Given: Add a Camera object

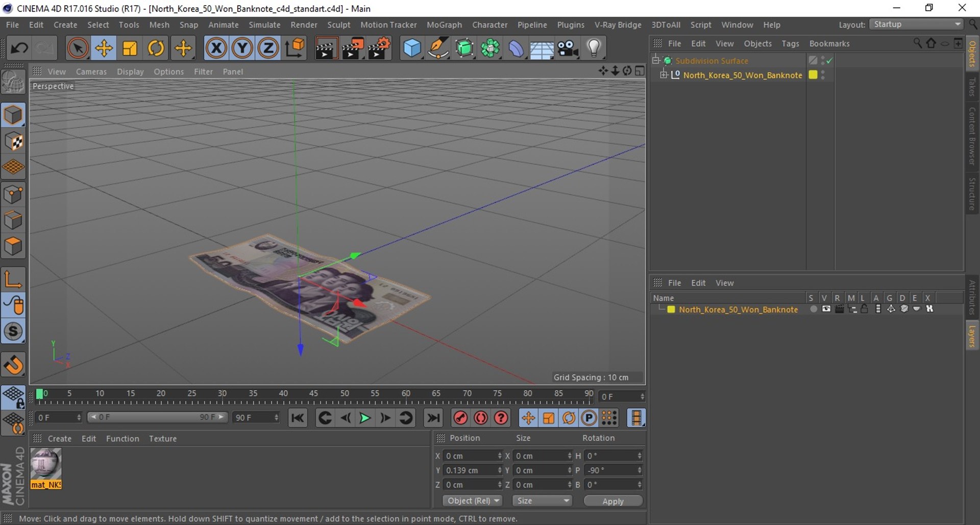Looking at the screenshot, I should 568,49.
